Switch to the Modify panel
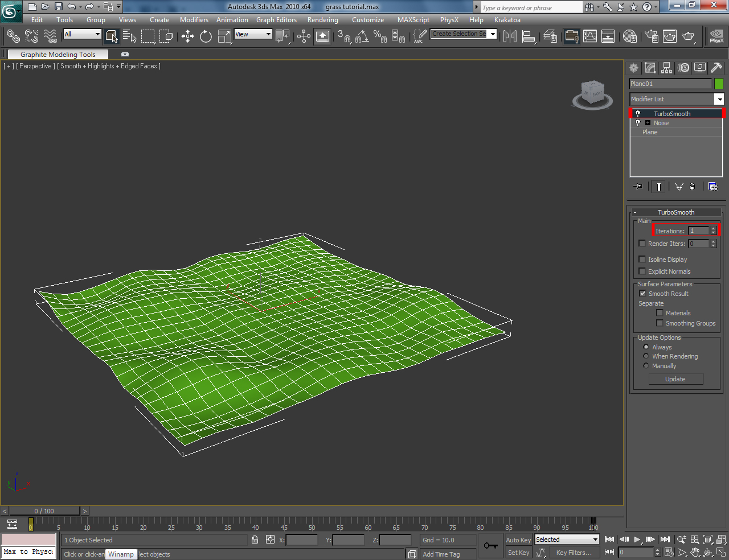This screenshot has height=560, width=729. [650, 68]
